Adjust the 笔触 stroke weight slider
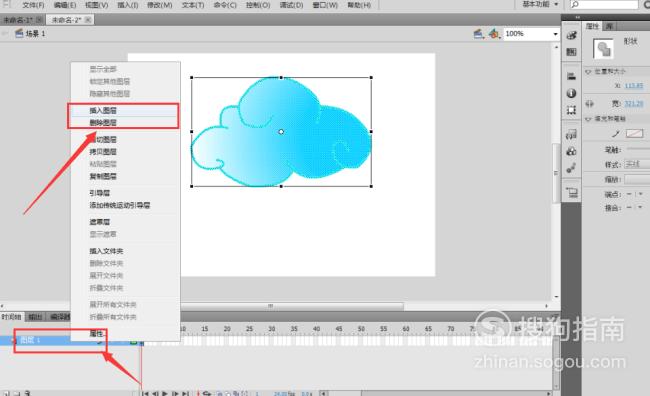Viewport: 650px width, 396px height. click(x=638, y=148)
